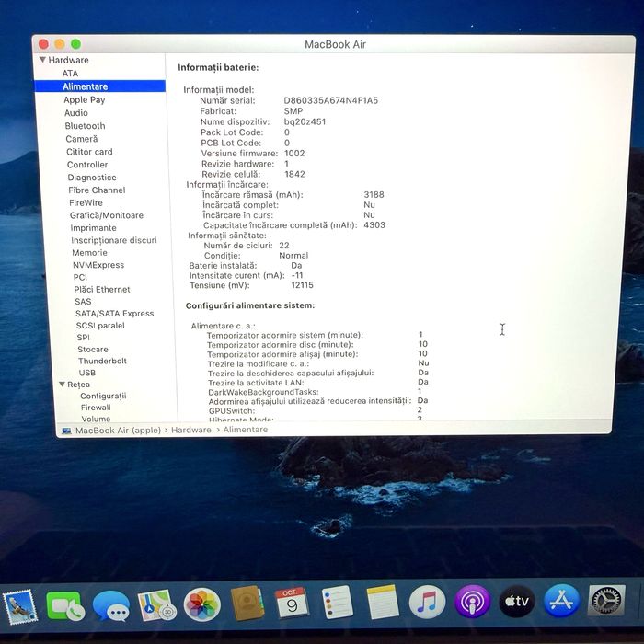Select Cititor card in the sidebar

click(89, 152)
